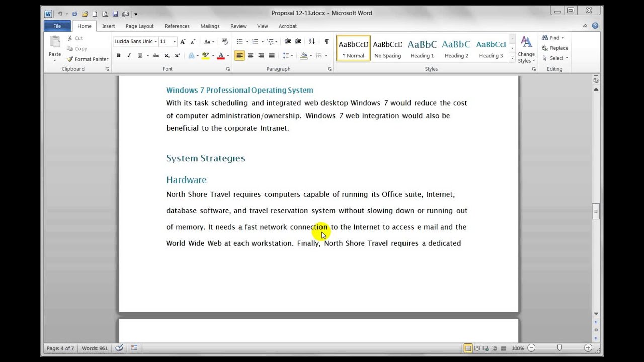Open the File tab
The width and height of the screenshot is (644, 362).
point(57,26)
